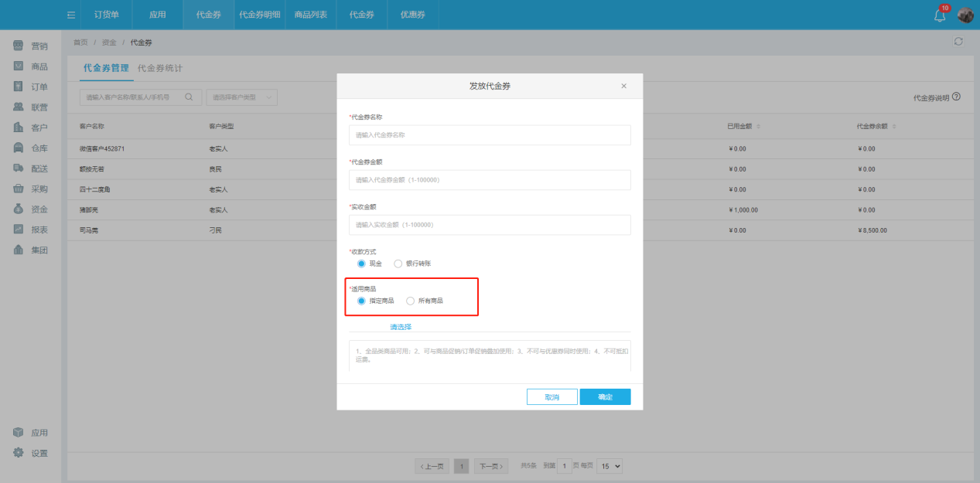Screen dimensions: 980x483
Task: Click the hamburger menu collapse icon
Action: pos(71,15)
